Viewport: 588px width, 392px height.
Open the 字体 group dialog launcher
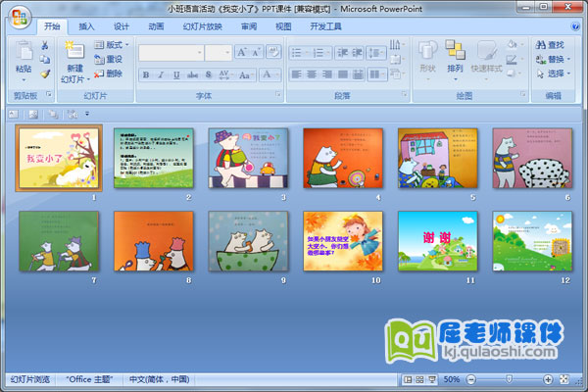pyautogui.click(x=279, y=95)
